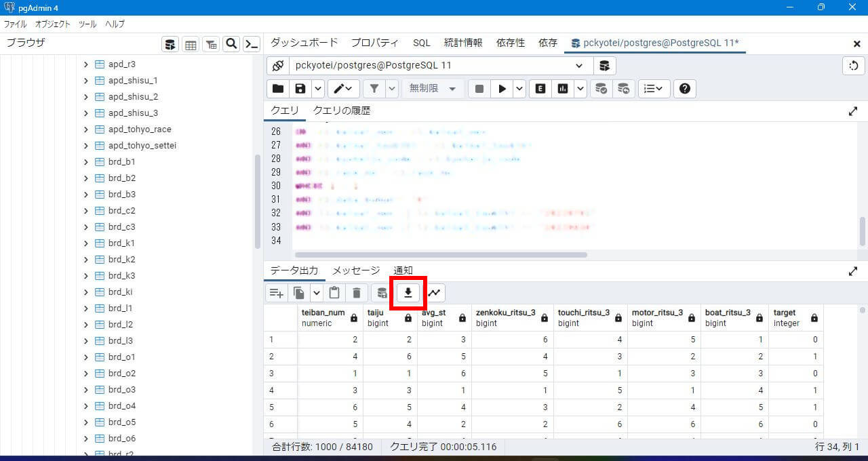This screenshot has height=461, width=868.
Task: Open the graph visualiser for results
Action: 434,292
